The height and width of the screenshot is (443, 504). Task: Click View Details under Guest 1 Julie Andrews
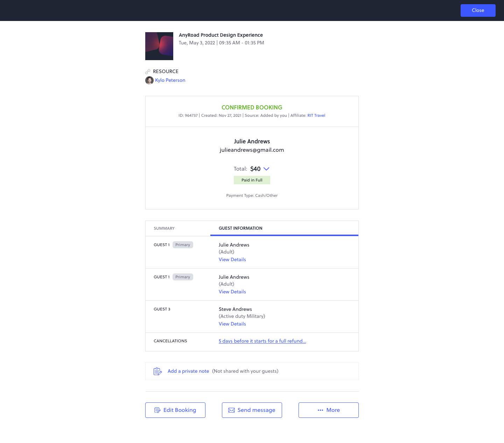click(x=232, y=259)
